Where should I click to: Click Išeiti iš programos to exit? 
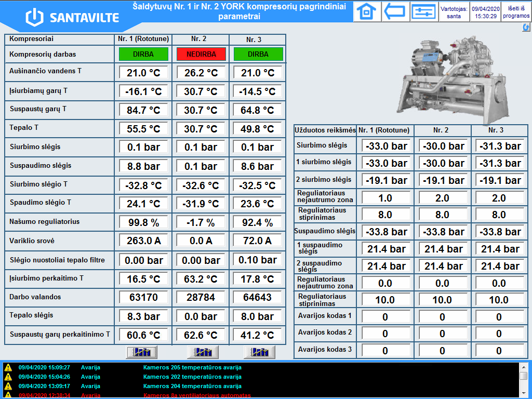516,12
